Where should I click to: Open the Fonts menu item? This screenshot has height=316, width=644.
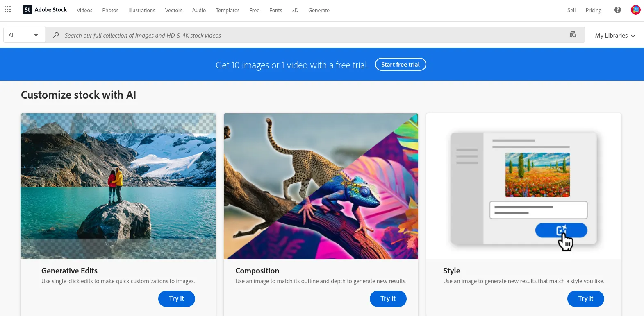coord(275,10)
